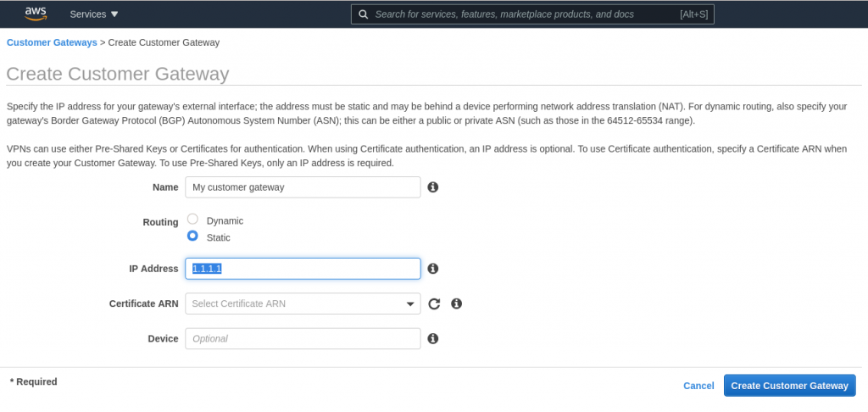Refresh the Certificate ARN list
The width and height of the screenshot is (868, 412).
point(434,303)
